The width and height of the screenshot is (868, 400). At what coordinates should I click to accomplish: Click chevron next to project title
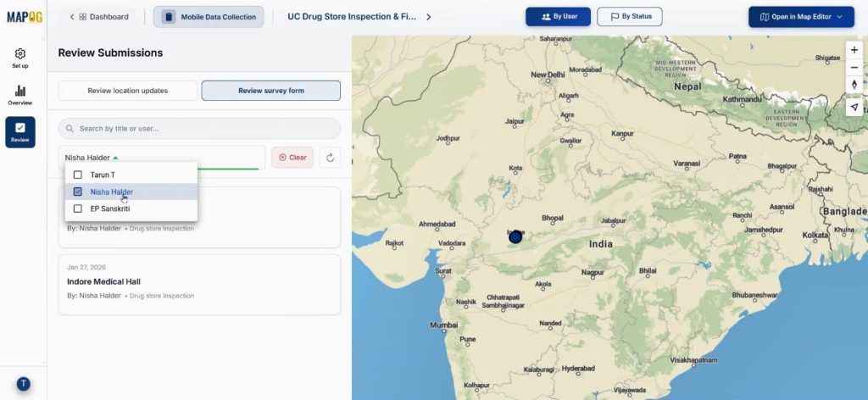pos(428,17)
